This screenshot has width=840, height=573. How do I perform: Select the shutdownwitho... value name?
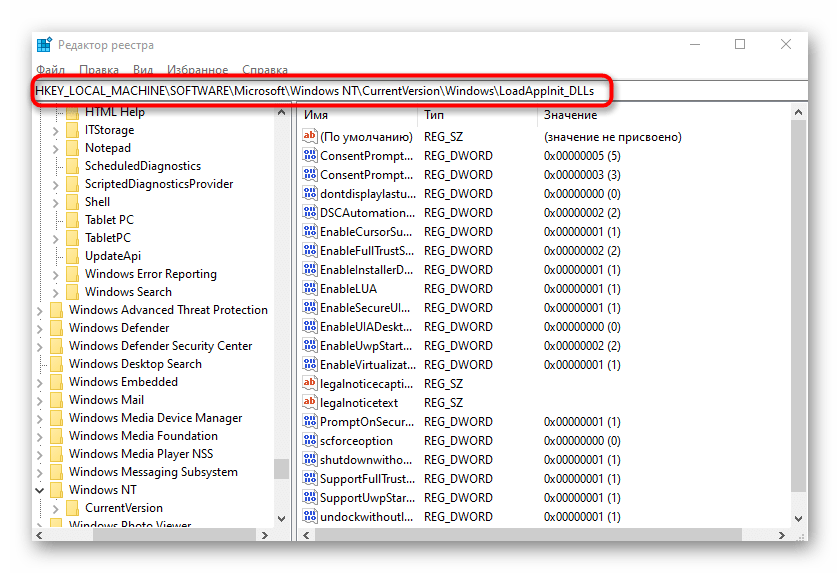366,459
